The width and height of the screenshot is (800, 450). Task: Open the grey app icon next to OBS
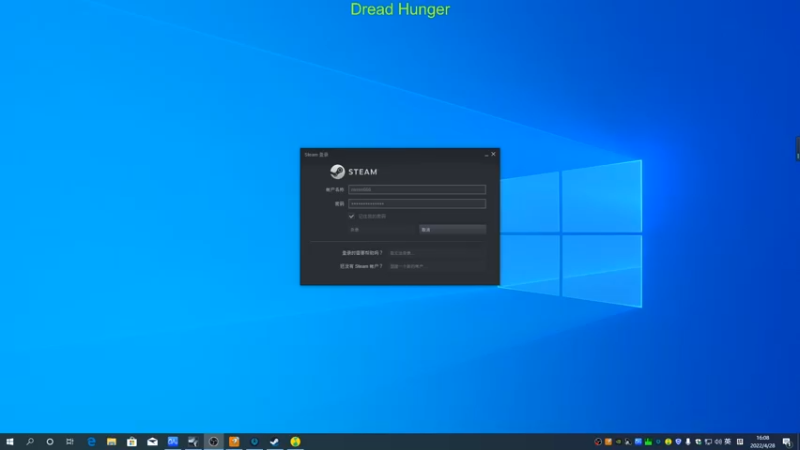(193, 442)
